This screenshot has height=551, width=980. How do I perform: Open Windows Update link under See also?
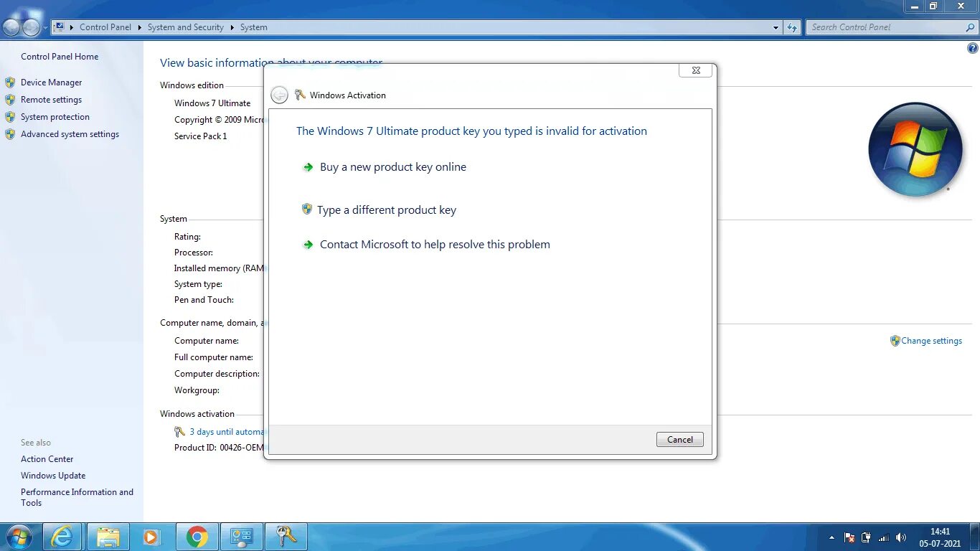53,476
